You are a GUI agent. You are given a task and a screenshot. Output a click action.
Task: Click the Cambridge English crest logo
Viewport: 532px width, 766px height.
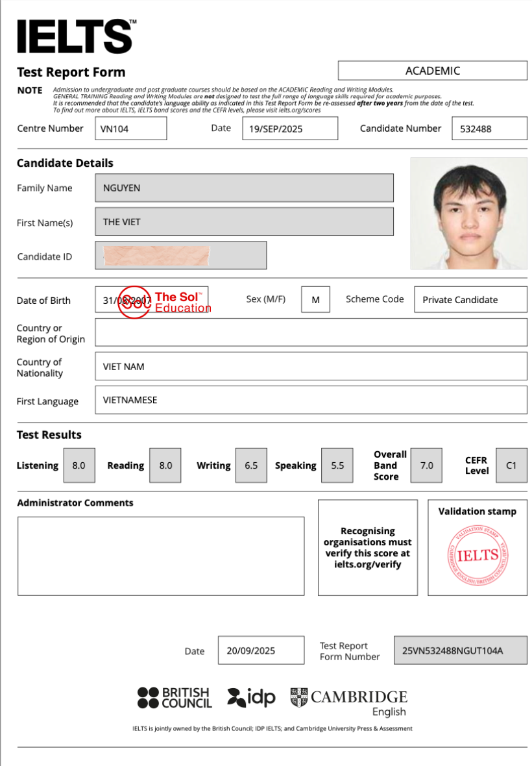tap(299, 698)
